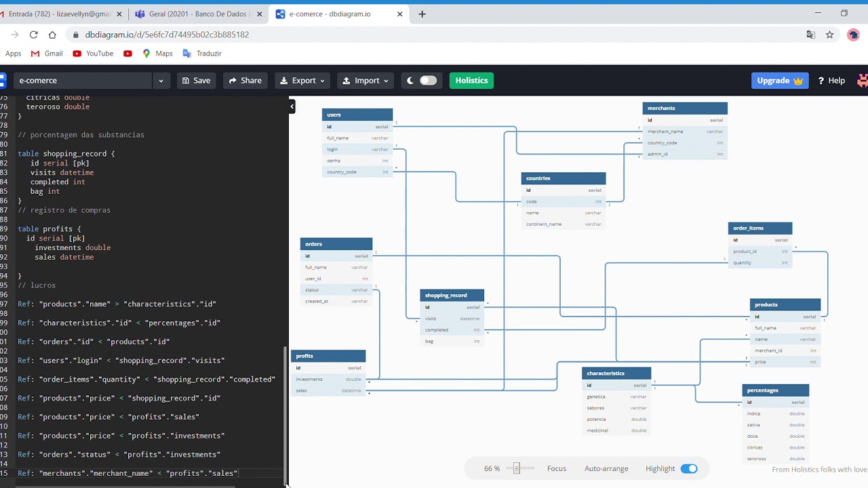Click merchant_name field in merchants table

[x=685, y=131]
